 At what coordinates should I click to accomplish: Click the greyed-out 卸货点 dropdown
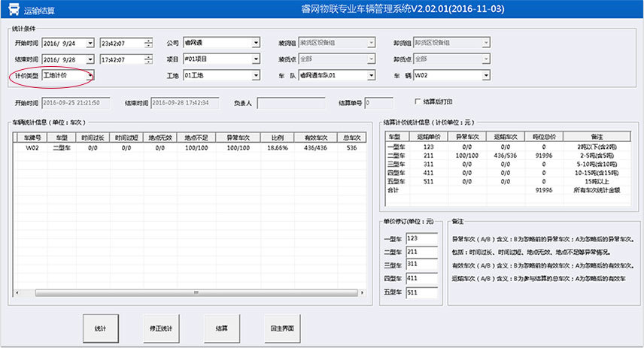coord(452,59)
